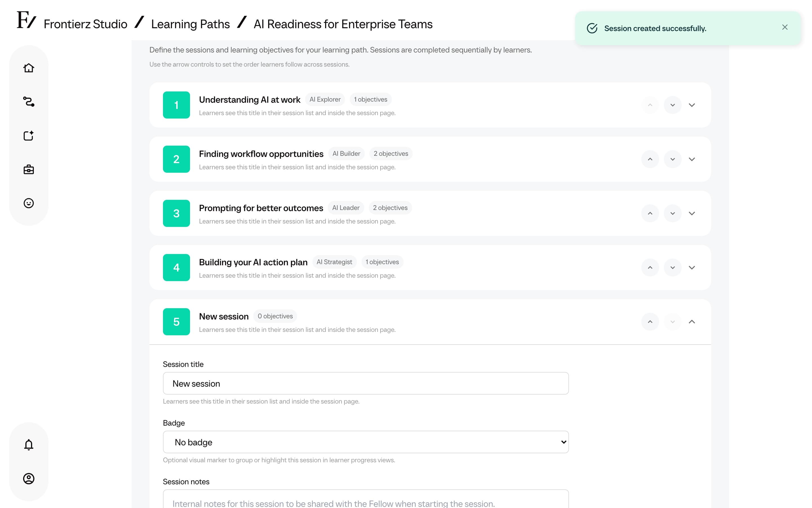The height and width of the screenshot is (508, 812).
Task: Open the briefcase icon in the sidebar
Action: point(28,169)
